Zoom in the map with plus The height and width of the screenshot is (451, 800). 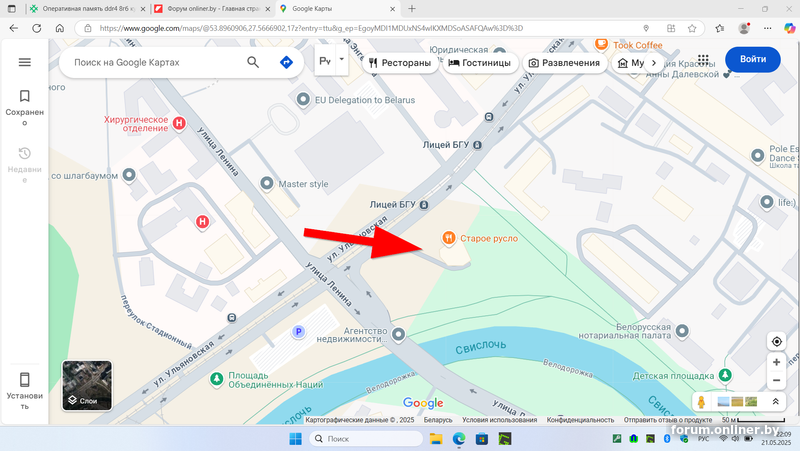[x=777, y=362]
